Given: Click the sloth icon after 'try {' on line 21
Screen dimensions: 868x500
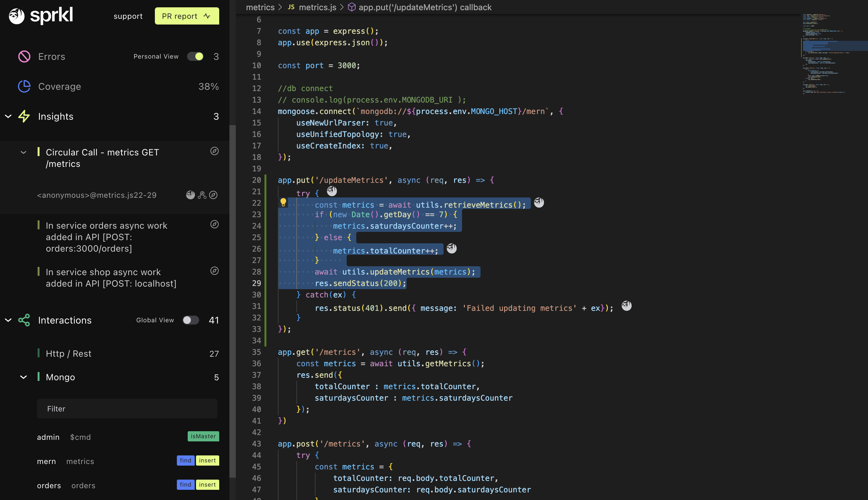Looking at the screenshot, I should (x=332, y=191).
